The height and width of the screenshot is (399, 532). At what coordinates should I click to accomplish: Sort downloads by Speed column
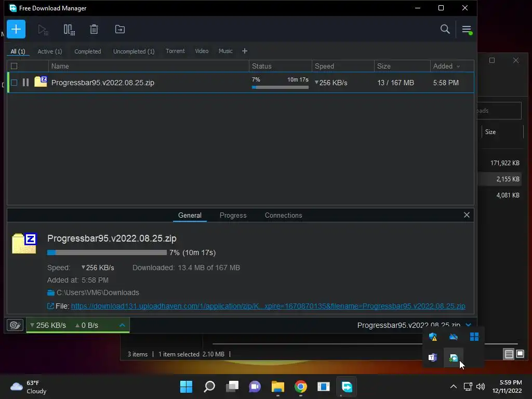(343, 66)
